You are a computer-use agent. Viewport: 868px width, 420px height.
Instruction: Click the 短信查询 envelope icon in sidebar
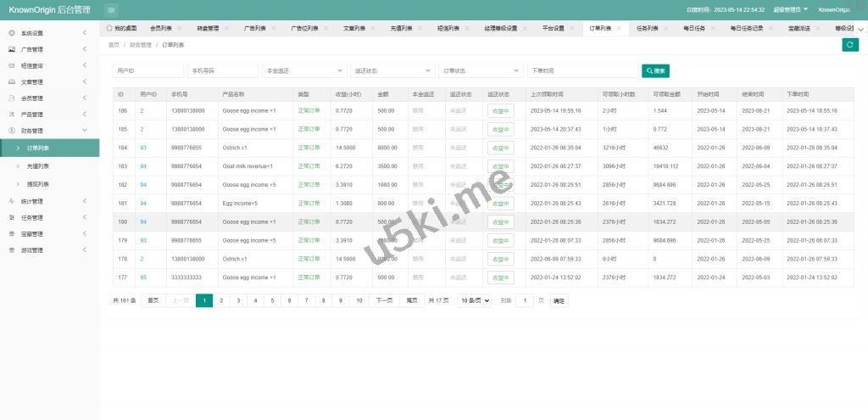pyautogui.click(x=11, y=65)
